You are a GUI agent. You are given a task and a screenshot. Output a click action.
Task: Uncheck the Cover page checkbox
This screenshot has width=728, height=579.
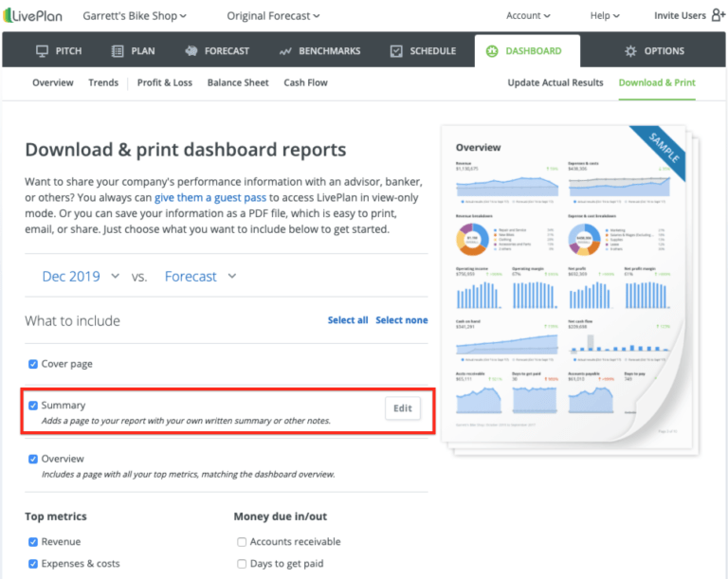[33, 364]
